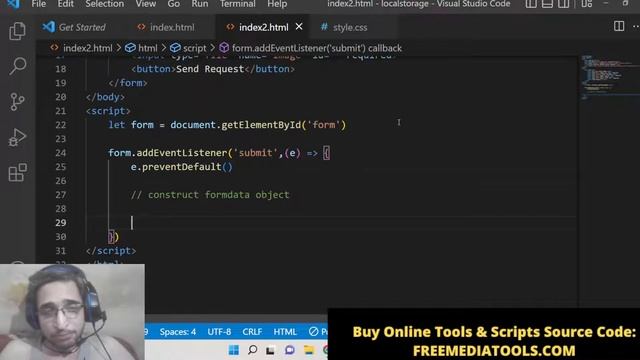Click closing form tag on line 19

point(128,83)
